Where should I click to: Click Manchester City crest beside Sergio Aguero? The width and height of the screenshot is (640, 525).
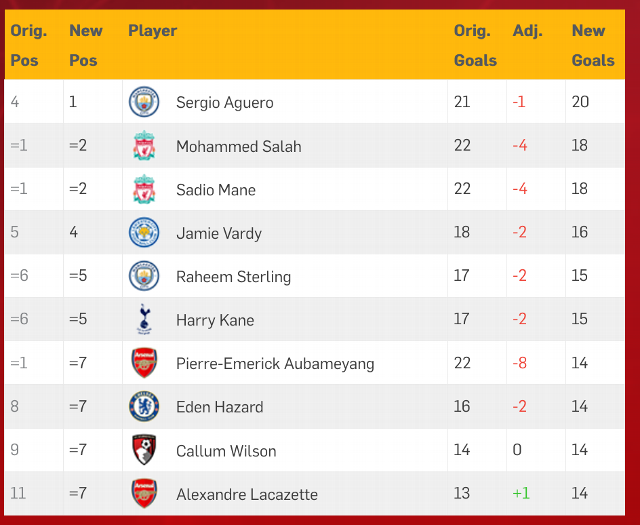(x=144, y=102)
